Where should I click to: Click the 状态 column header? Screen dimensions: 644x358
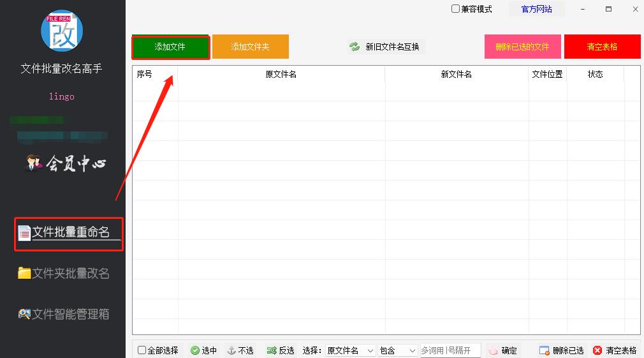596,74
